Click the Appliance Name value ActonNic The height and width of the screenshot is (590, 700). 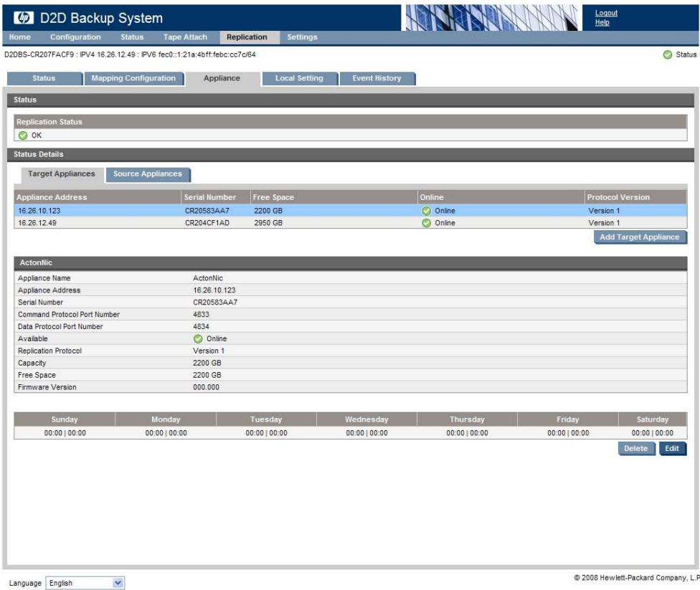207,278
